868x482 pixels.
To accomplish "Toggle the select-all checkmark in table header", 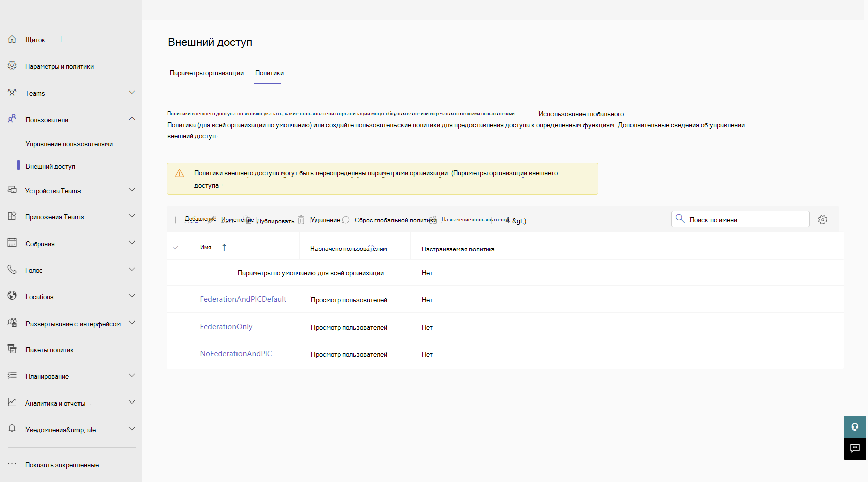I will coord(176,247).
